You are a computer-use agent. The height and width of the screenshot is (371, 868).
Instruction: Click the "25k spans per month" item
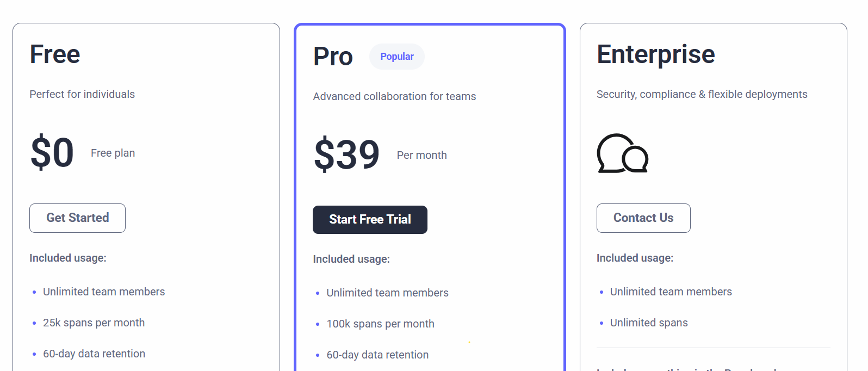(x=94, y=323)
